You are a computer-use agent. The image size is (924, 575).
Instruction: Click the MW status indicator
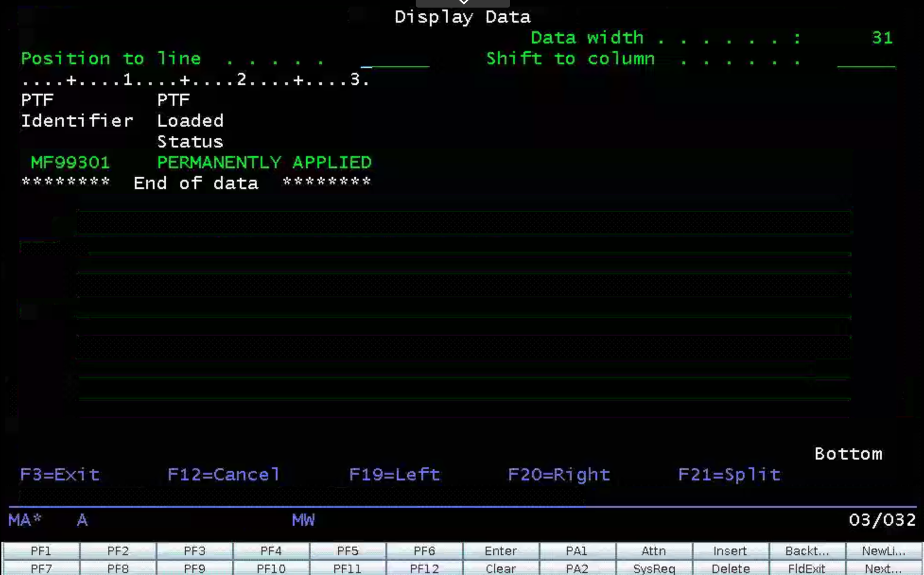[303, 520]
